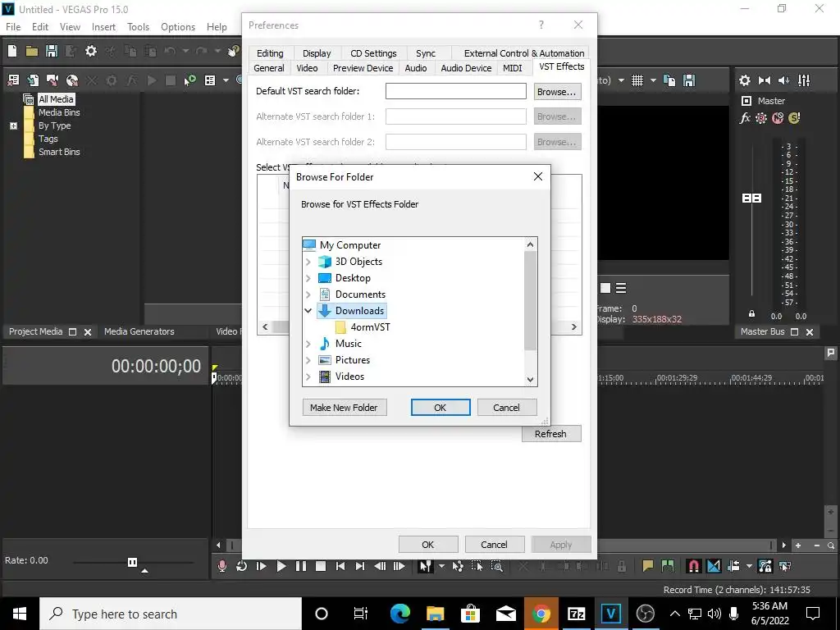The width and height of the screenshot is (840, 630).
Task: Open the Master Bus audio properties gear
Action: point(745,80)
